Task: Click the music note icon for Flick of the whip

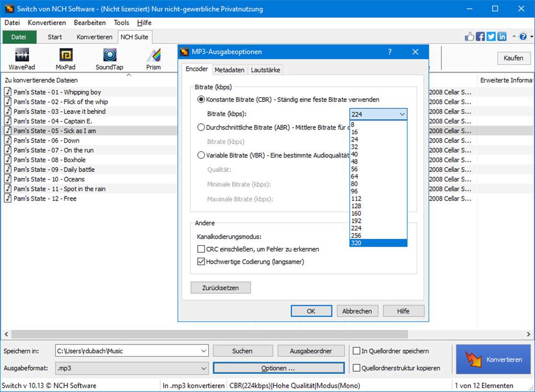Action: (8, 101)
